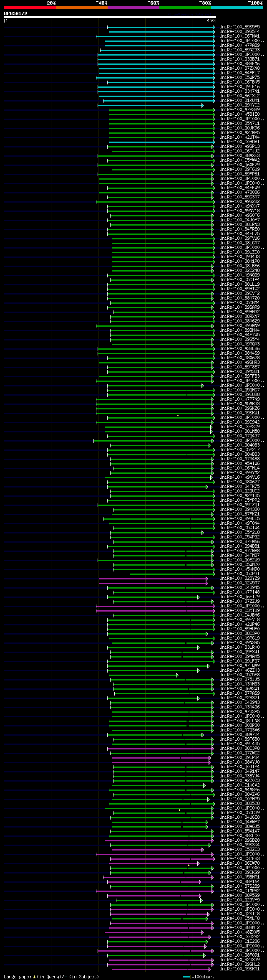
Task: Open the UniRef100_B9N233 hit label
Action: [x=239, y=50]
